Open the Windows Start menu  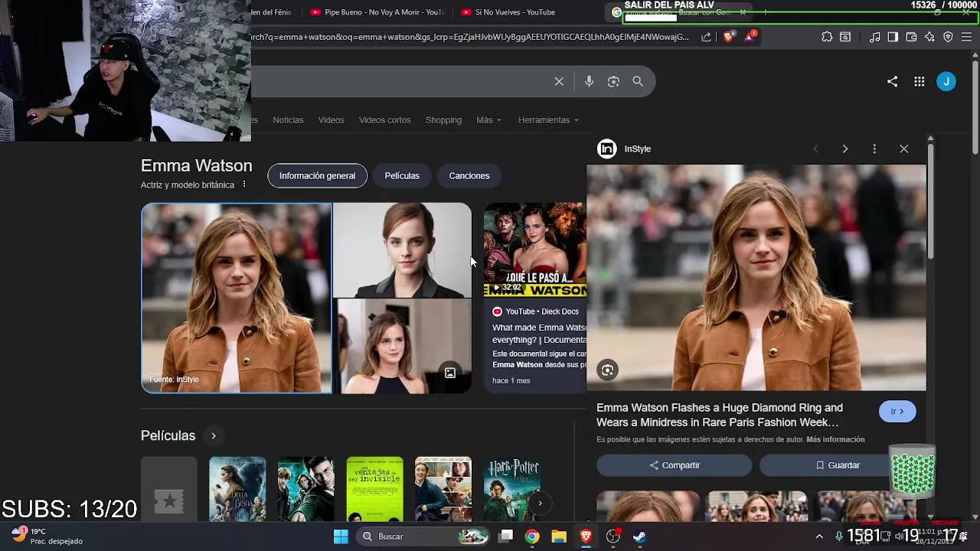tap(341, 536)
